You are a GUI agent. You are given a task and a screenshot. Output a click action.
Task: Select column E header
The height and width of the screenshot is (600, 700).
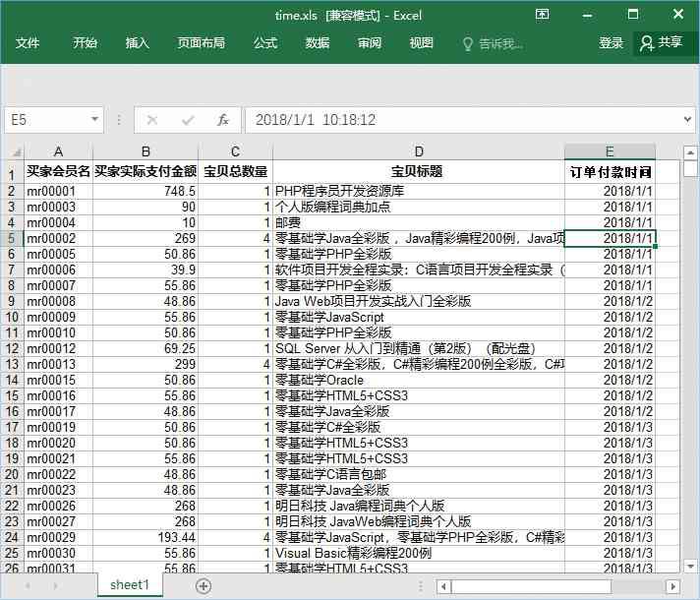[610, 151]
